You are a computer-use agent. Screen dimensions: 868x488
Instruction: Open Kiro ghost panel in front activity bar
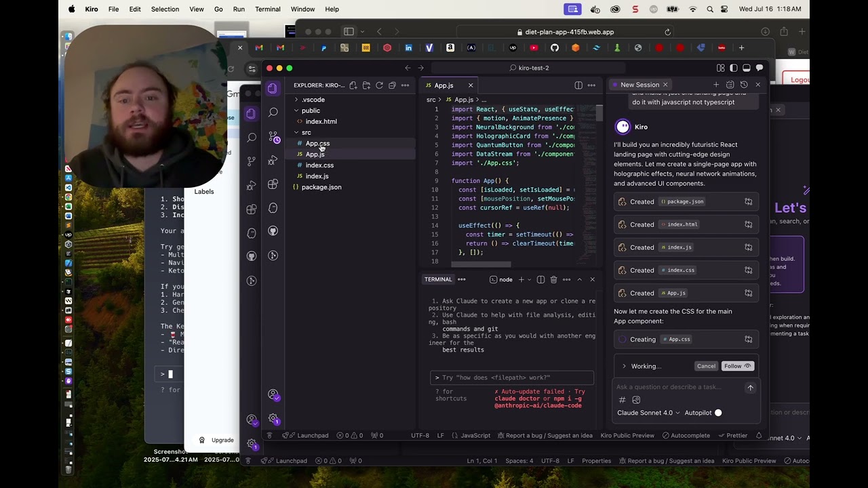[273, 207]
